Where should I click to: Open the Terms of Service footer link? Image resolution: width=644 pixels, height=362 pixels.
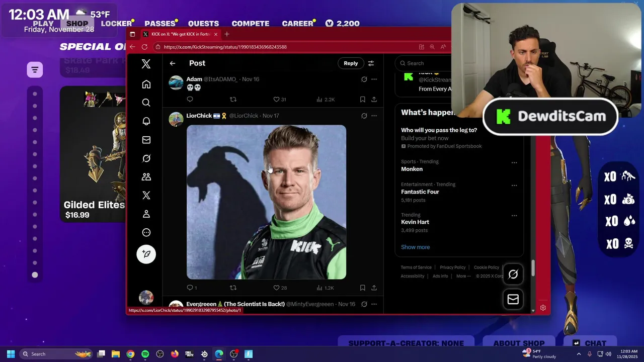tap(416, 267)
